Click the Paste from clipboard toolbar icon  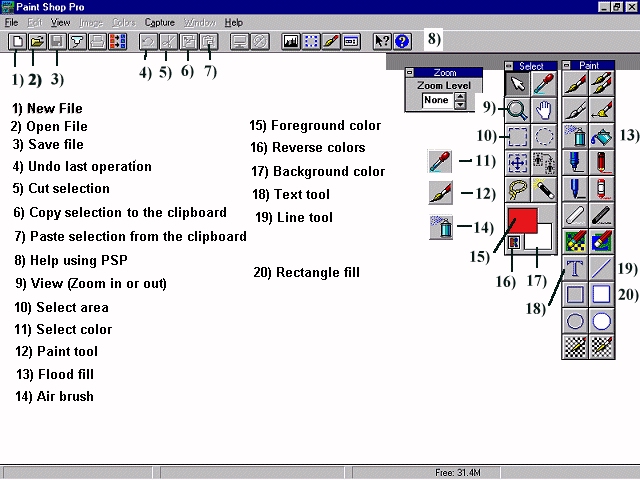click(209, 41)
